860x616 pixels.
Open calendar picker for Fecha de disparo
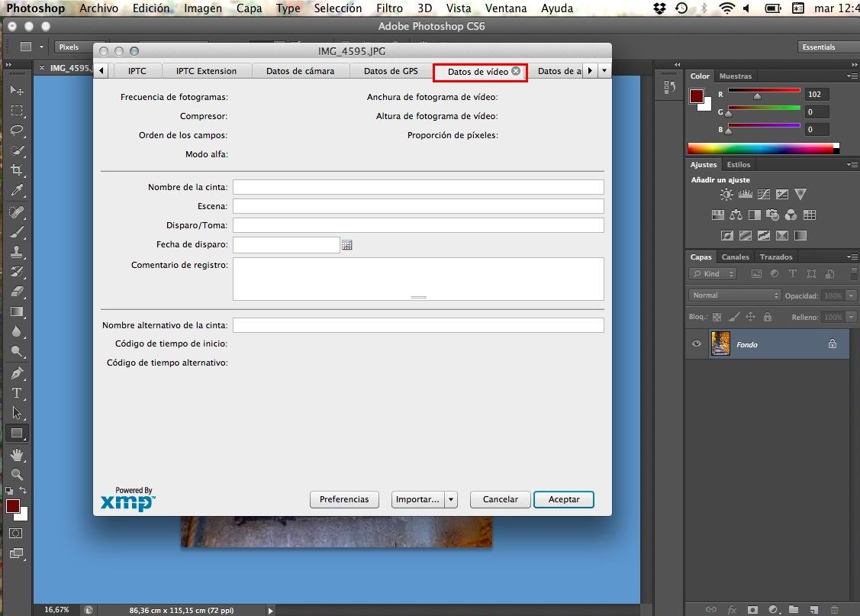pos(347,245)
